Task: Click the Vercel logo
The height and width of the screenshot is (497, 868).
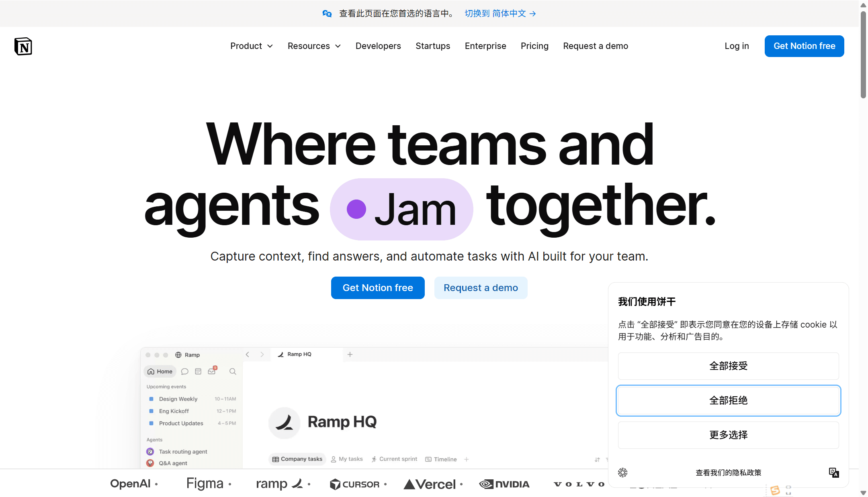Action: pyautogui.click(x=430, y=484)
